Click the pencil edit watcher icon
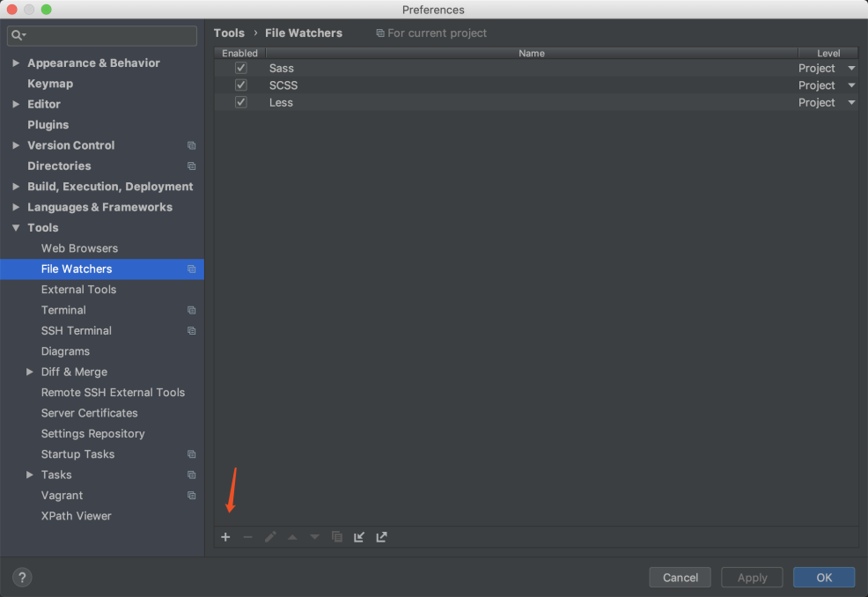The height and width of the screenshot is (597, 868). click(270, 537)
